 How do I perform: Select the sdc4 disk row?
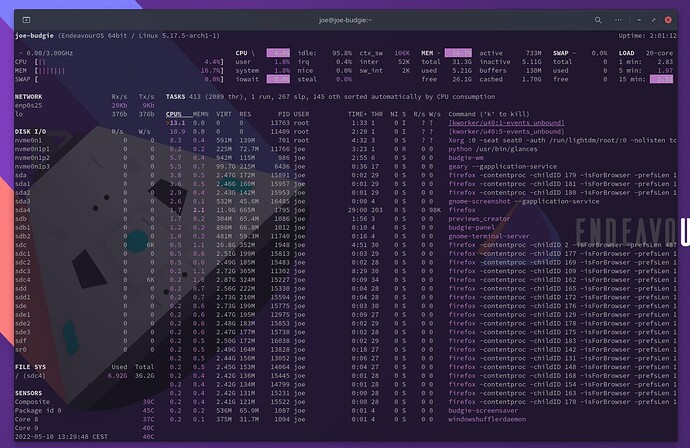[84, 280]
